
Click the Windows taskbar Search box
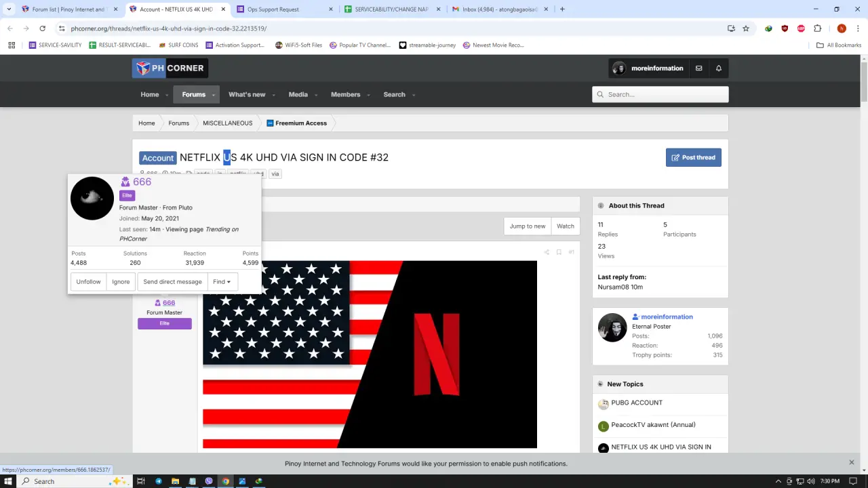click(73, 481)
